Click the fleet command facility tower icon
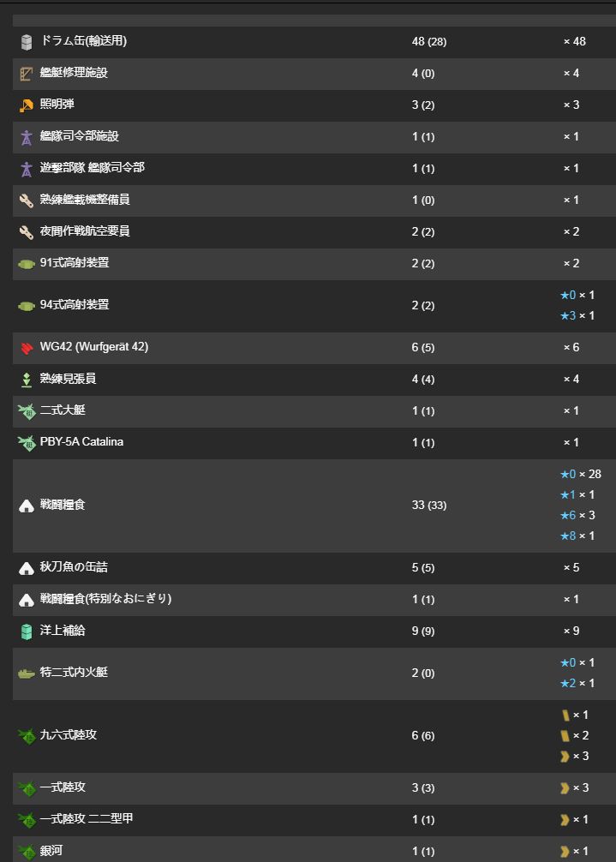This screenshot has height=862, width=616. tap(27, 137)
